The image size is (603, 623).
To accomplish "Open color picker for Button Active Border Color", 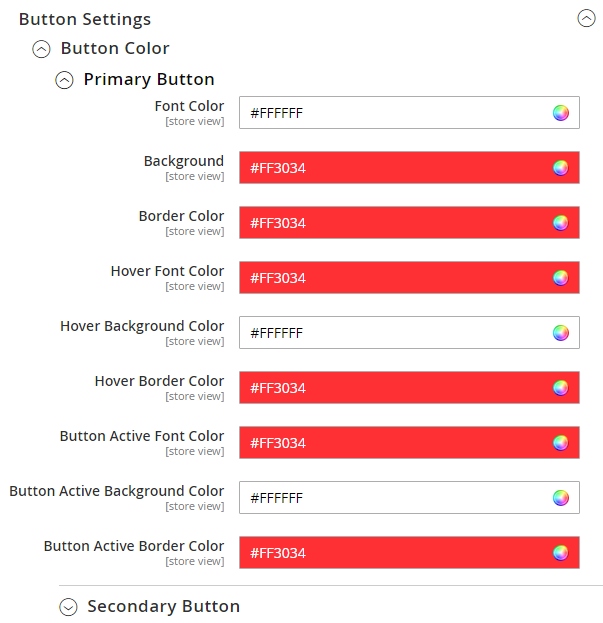I will pos(561,553).
